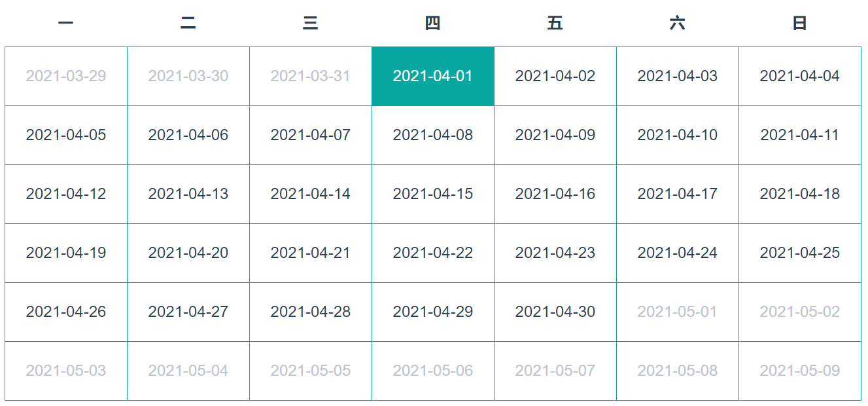Click the grayed-out date 2021-03-29
Image resolution: width=868 pixels, height=406 pixels.
pos(65,76)
